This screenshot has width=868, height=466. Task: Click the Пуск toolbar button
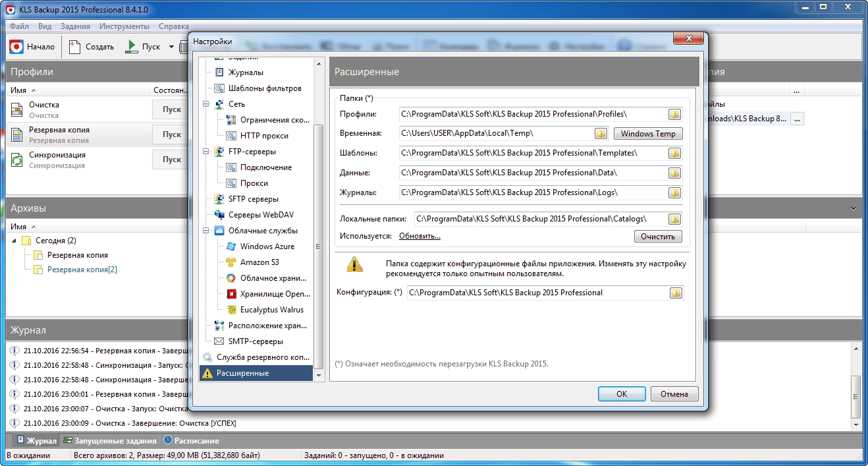(x=143, y=47)
